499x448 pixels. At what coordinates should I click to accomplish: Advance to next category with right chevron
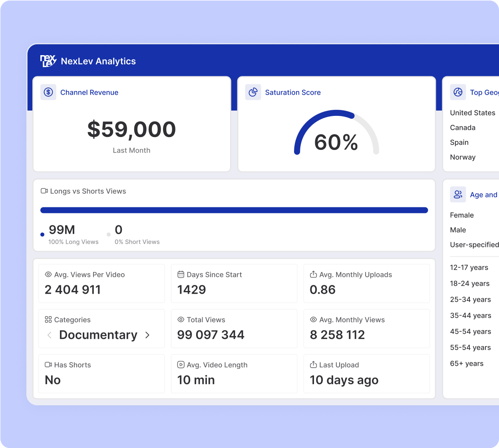click(147, 335)
